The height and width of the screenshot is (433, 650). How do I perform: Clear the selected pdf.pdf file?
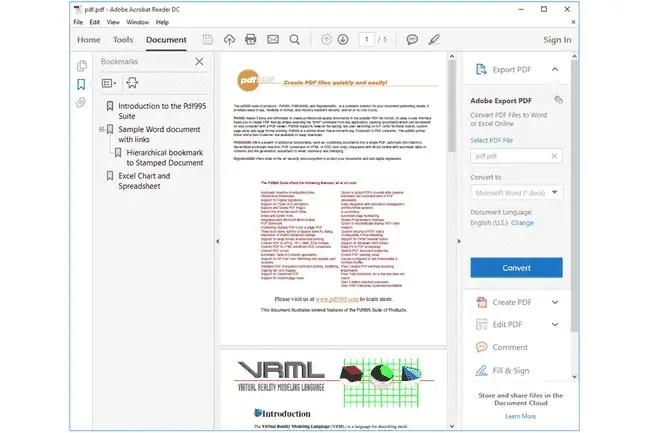point(554,156)
